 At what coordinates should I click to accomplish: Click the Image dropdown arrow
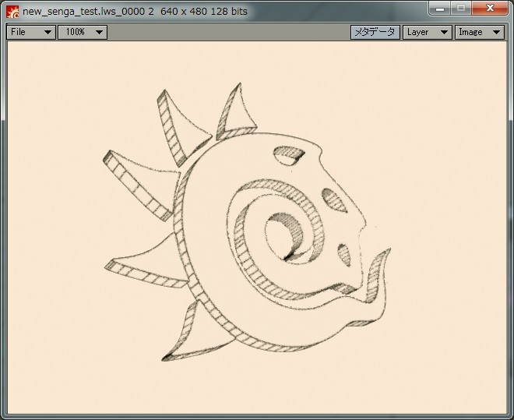click(x=496, y=33)
